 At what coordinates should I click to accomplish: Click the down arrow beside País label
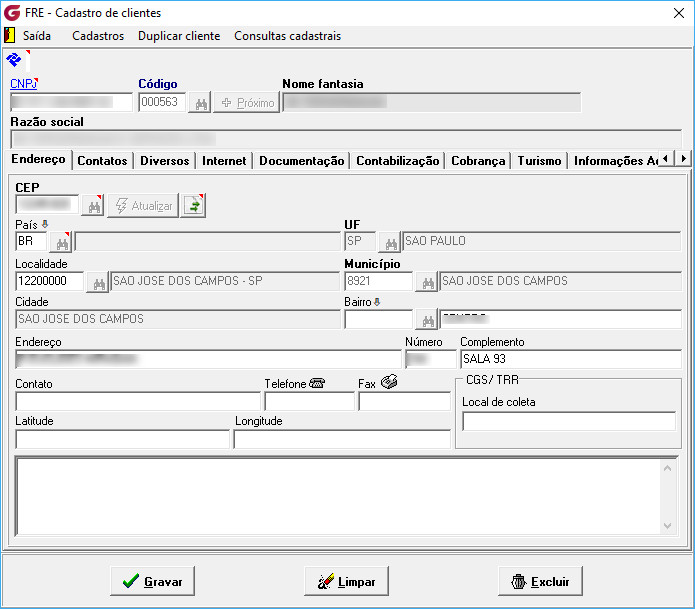[45, 224]
